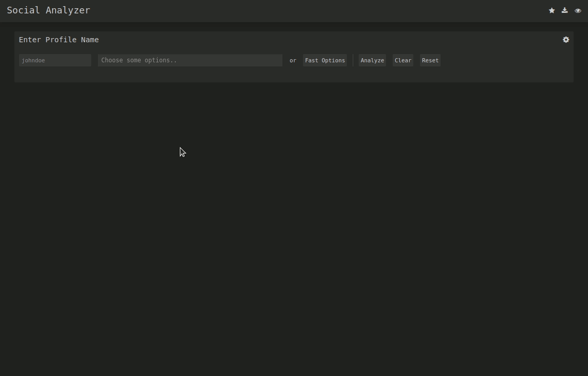Viewport: 588px width, 376px height.
Task: Click the download icon in the header
Action: (564, 10)
